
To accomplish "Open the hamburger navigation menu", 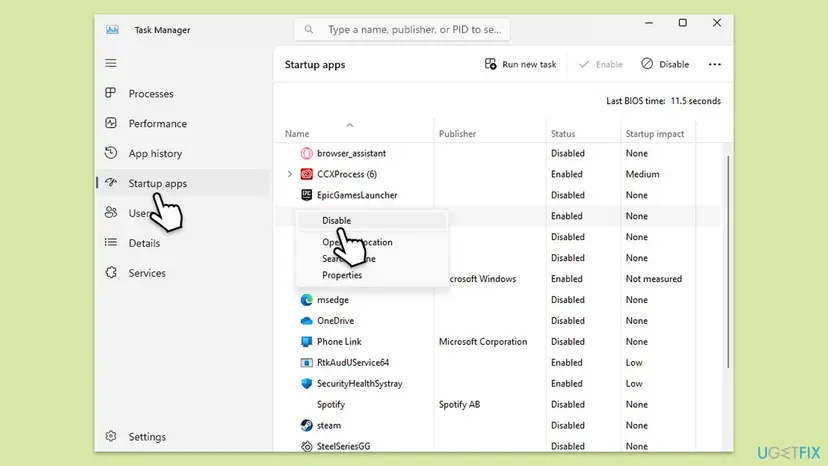I will tap(110, 63).
